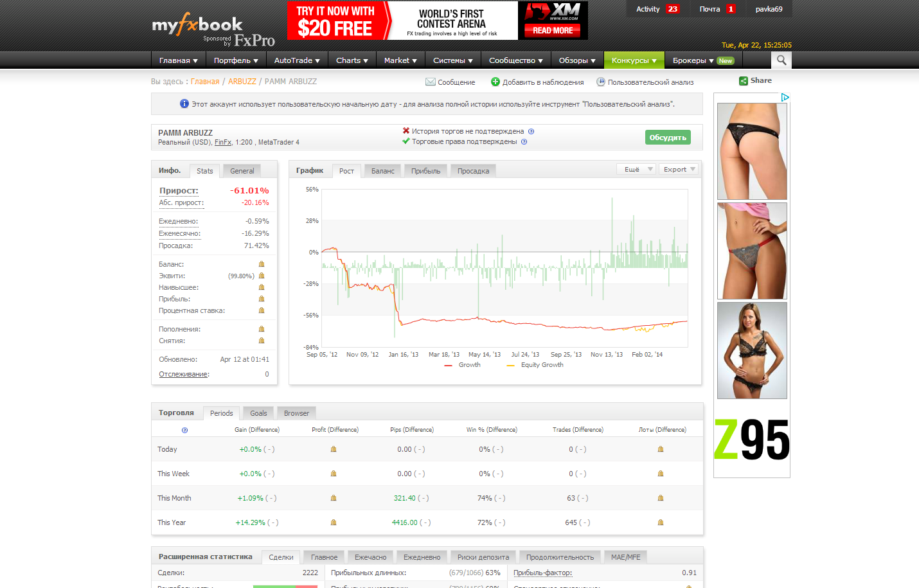The height and width of the screenshot is (588, 919).
Task: Click the lock icon beside Прибыль
Action: coord(262,299)
